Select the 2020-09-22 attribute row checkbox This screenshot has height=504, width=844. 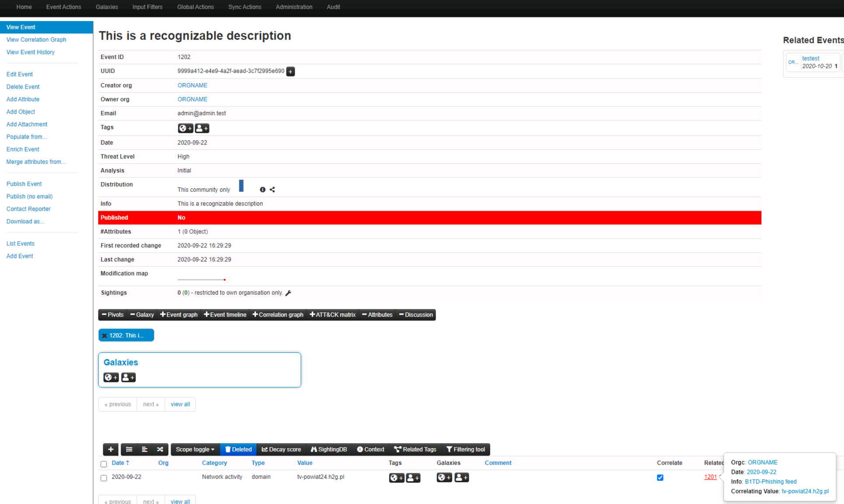(104, 478)
